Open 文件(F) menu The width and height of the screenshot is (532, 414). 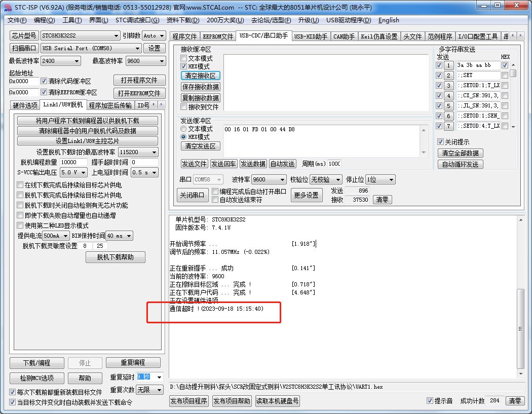coord(17,20)
